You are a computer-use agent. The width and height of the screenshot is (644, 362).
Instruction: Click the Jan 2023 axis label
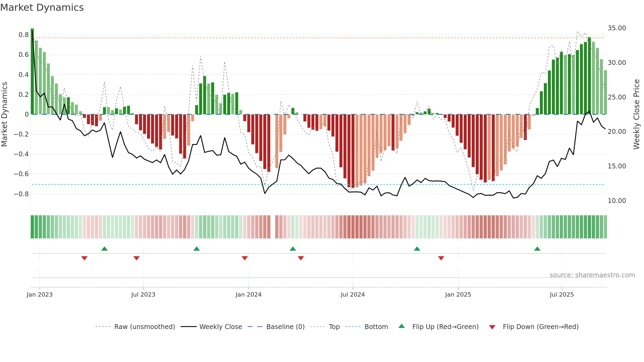pyautogui.click(x=40, y=294)
